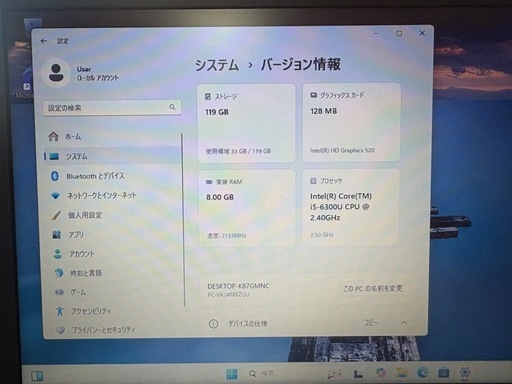
Task: Collapse the デバイスの仕様 section chevron
Action: coord(404,322)
